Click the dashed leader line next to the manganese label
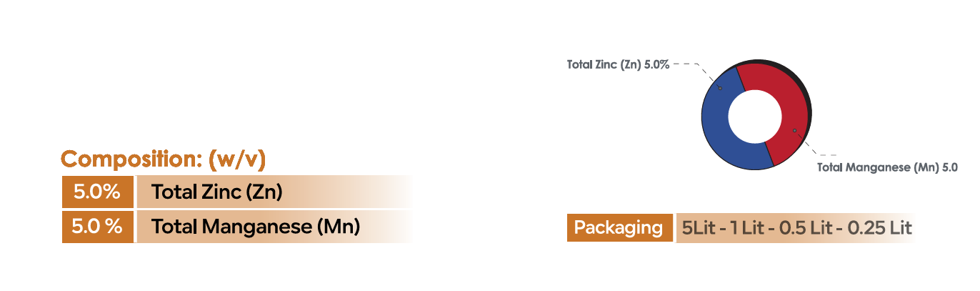 coord(821,153)
